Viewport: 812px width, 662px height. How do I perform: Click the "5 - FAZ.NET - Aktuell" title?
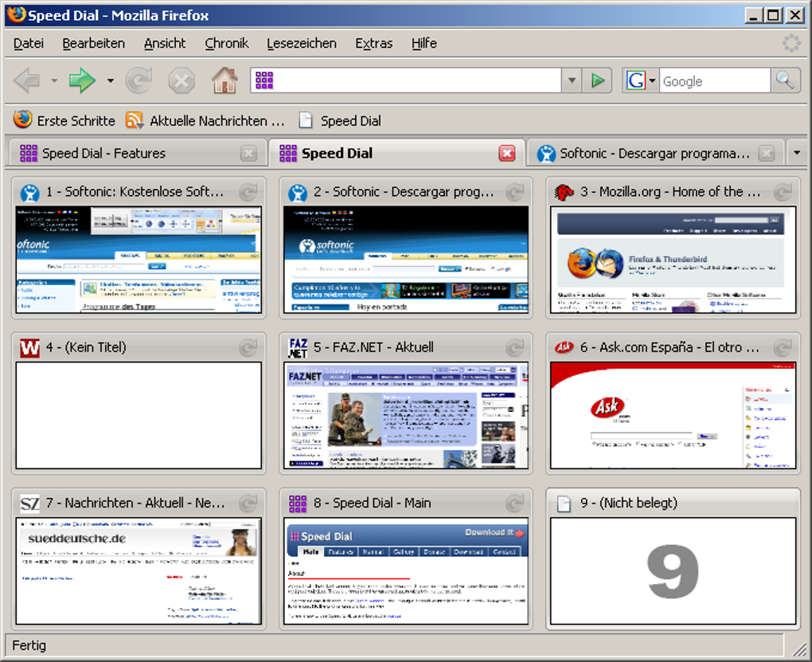tap(373, 347)
